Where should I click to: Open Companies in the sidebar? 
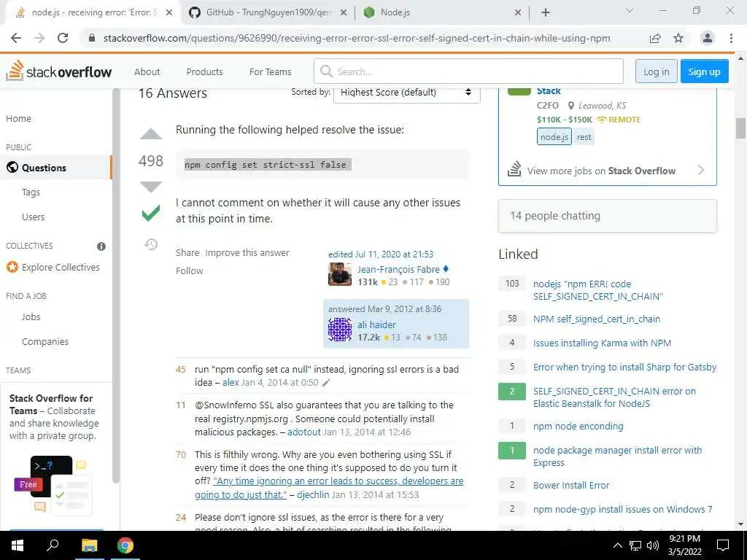pyautogui.click(x=45, y=341)
